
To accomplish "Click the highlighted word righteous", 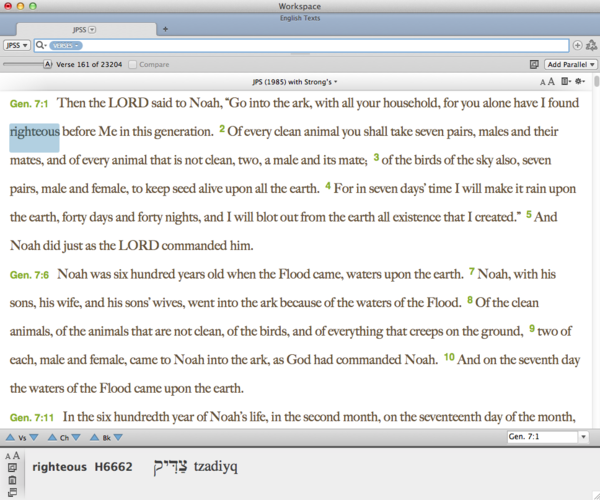I will 34,132.
